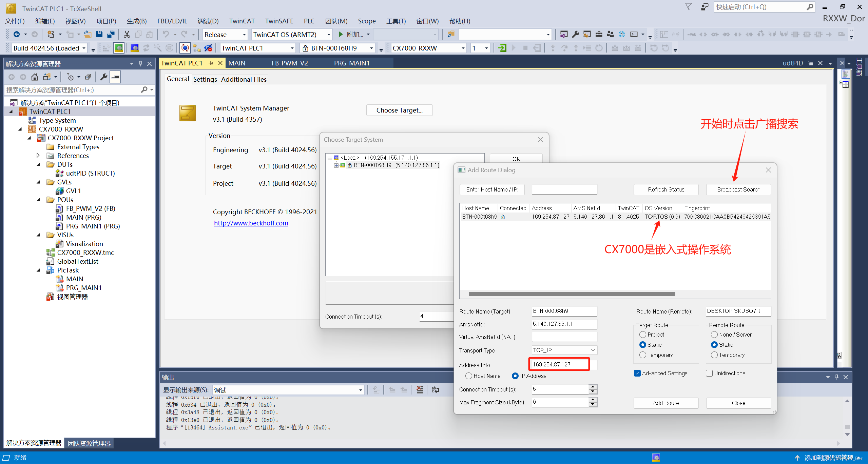Select the Host Name radio button
This screenshot has width=868, height=464.
coord(469,376)
